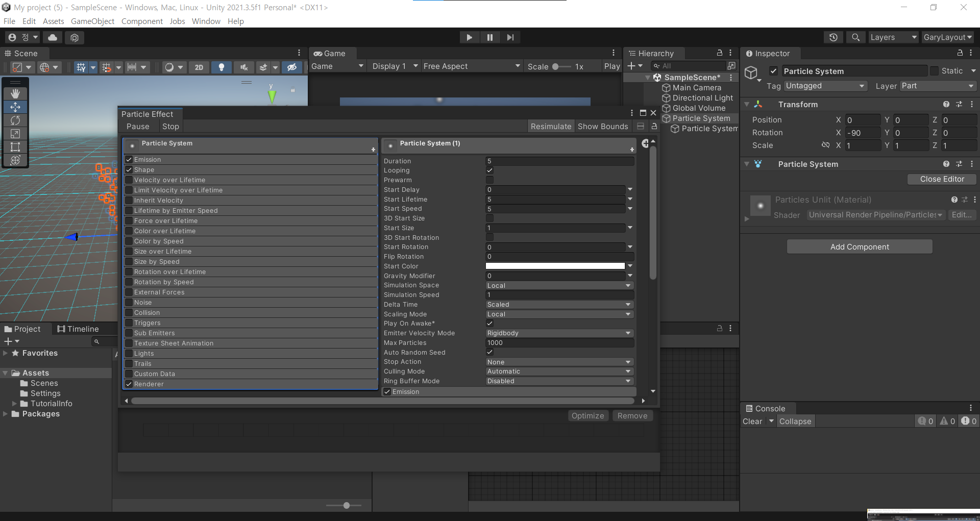Viewport: 980px width, 521px height.
Task: Toggle the Play On Awake checkbox
Action: click(x=489, y=324)
